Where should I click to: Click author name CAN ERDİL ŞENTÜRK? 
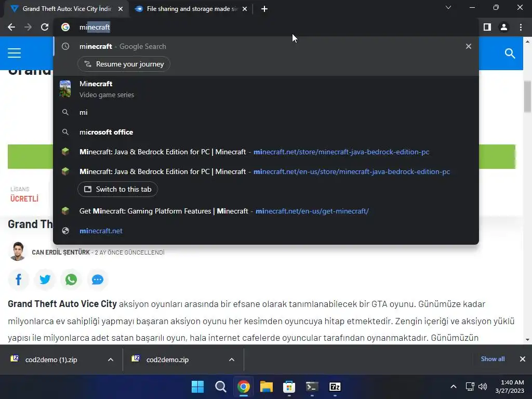tap(61, 252)
